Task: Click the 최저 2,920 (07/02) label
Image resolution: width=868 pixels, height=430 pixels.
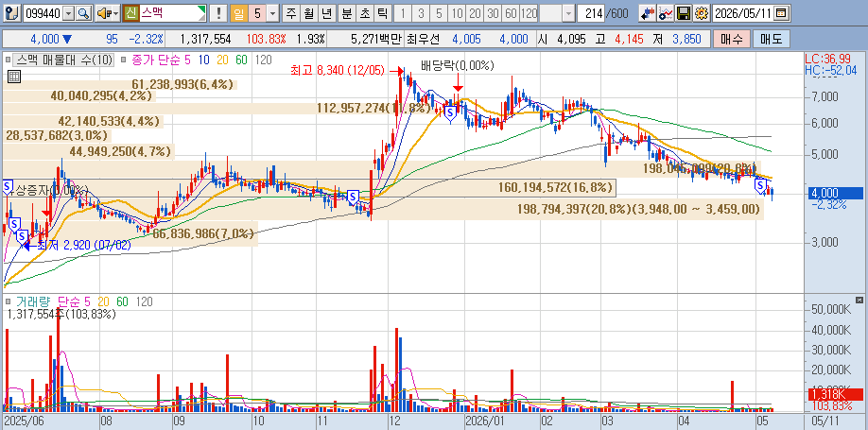Action: 84,245
